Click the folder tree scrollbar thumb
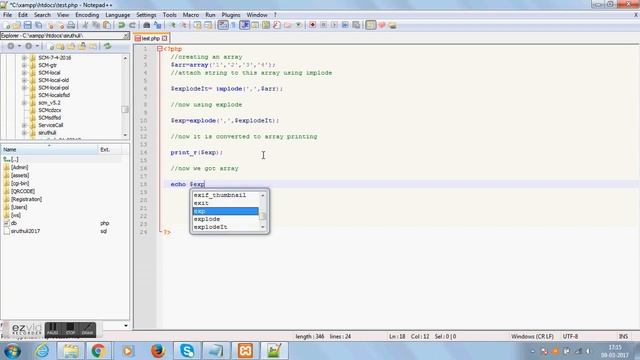The width and height of the screenshot is (640, 360). (x=125, y=109)
